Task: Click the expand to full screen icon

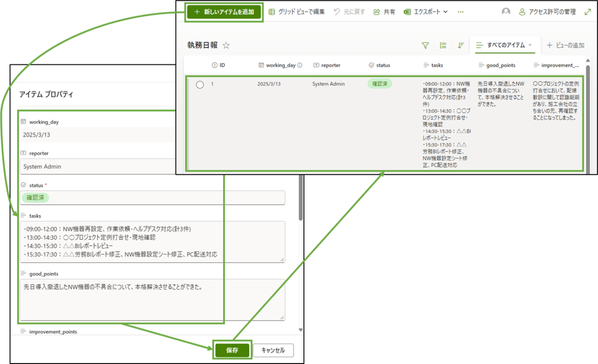Action: (x=588, y=12)
